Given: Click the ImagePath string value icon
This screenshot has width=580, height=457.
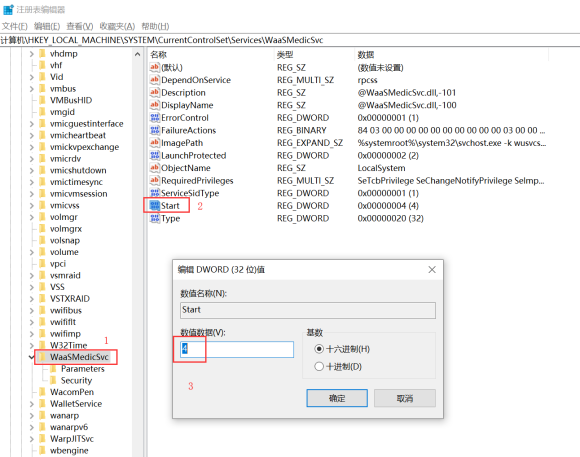Looking at the screenshot, I should click(x=154, y=142).
